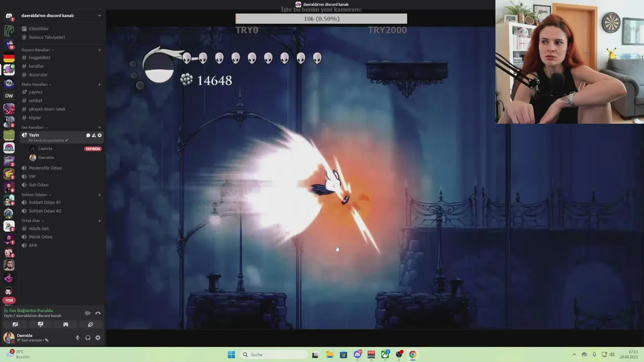Image resolution: width=644 pixels, height=362 pixels.
Task: Toggle screen share in voice panel
Action: pyautogui.click(x=40, y=324)
